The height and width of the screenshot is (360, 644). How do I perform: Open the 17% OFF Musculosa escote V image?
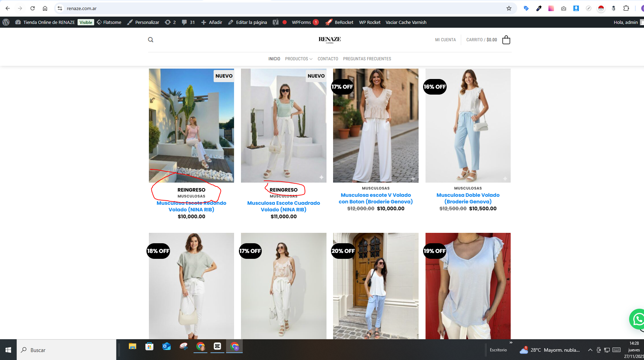pos(376,125)
